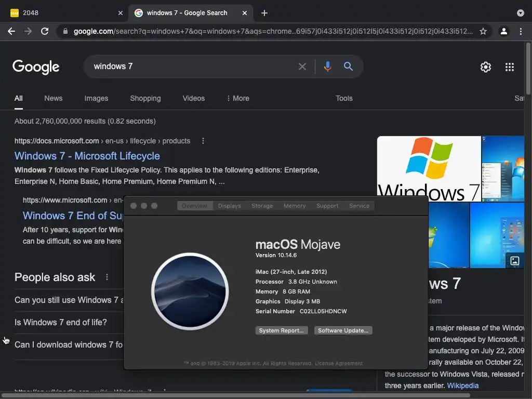Viewport: 532px width, 399px height.
Task: Select the Videos search tab
Action: pos(194,98)
